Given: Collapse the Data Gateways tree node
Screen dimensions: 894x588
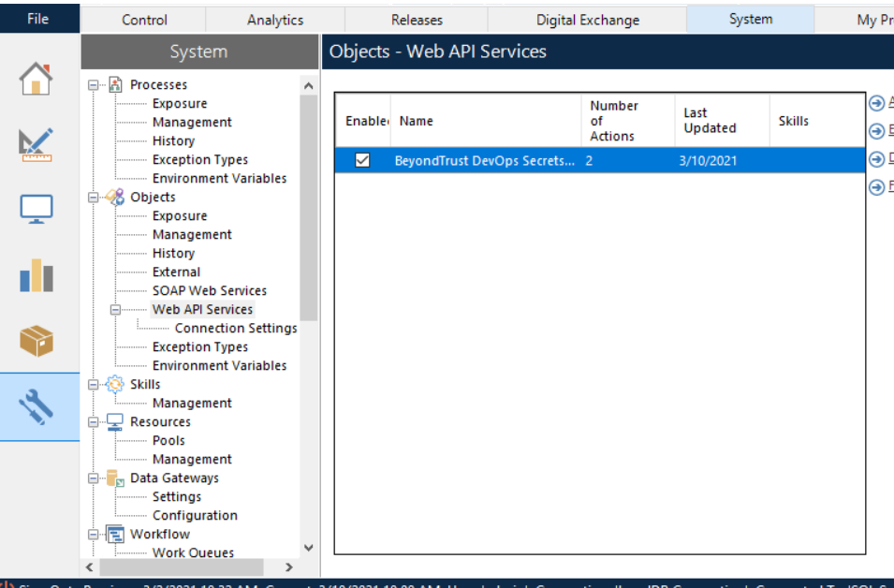Looking at the screenshot, I should pos(93,478).
